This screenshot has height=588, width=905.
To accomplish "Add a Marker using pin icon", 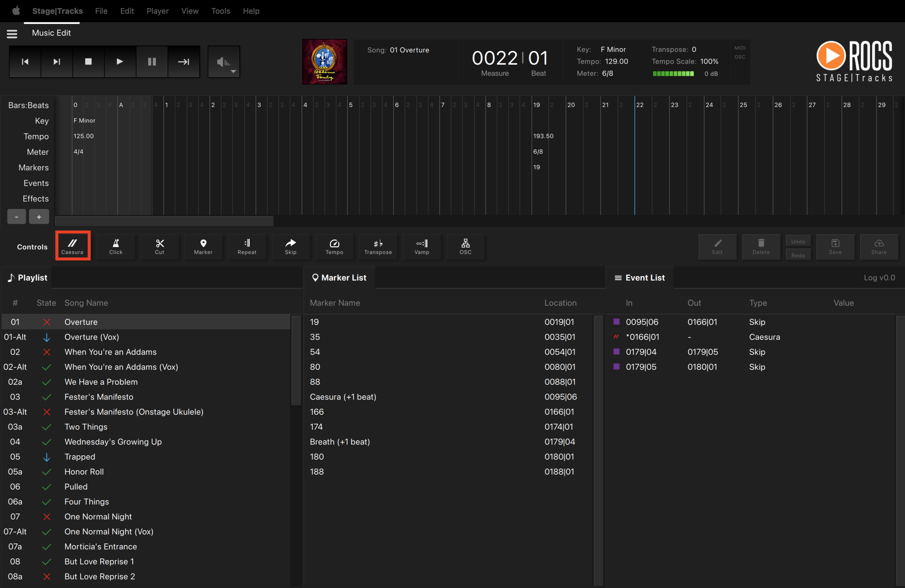I will 203,246.
